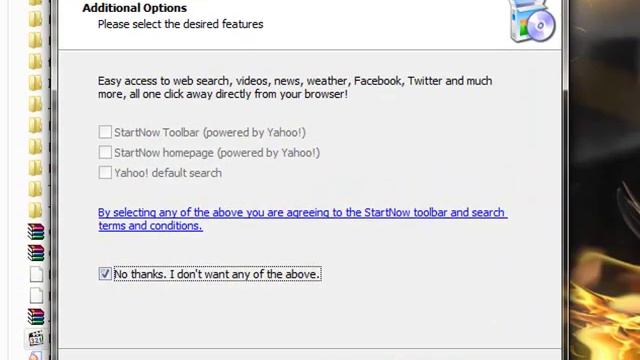The image size is (640, 360).
Task: Open the StartNow toolbar and search agreement link
Action: (302, 219)
